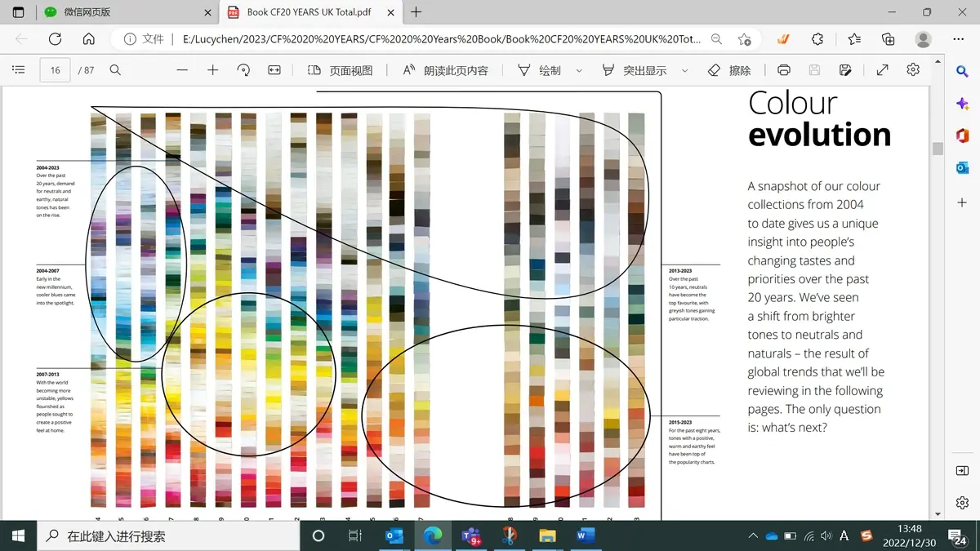This screenshot has height=551, width=980.
Task: Expand the draw (绘制) tool dropdown arrow
Action: pos(579,71)
